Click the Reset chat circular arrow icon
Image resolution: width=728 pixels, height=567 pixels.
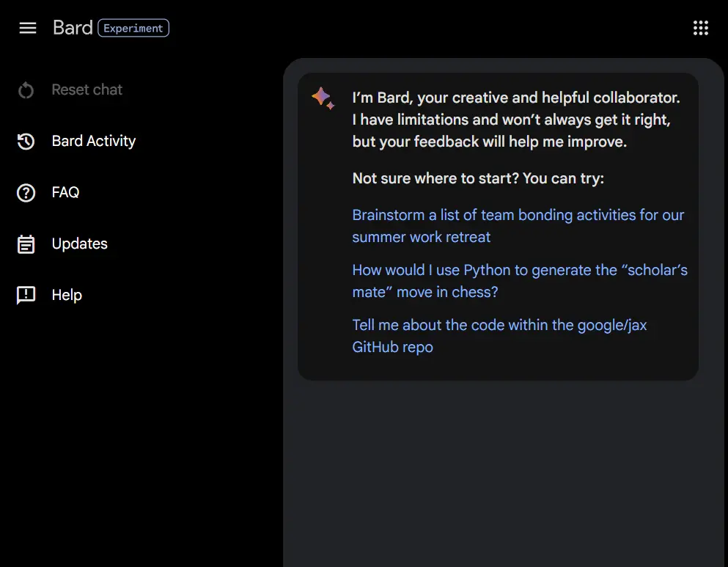click(26, 90)
